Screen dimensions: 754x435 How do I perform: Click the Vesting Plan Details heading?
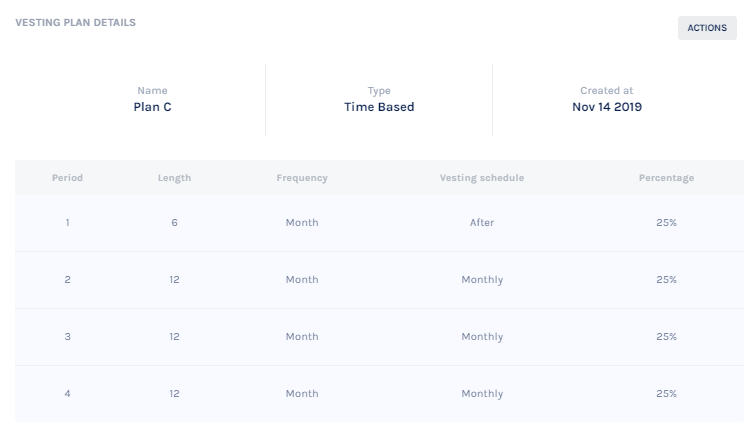[x=76, y=22]
